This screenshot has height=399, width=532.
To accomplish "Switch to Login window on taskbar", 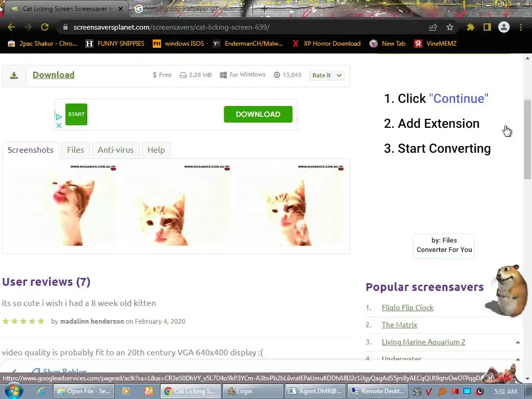I will coord(253,391).
